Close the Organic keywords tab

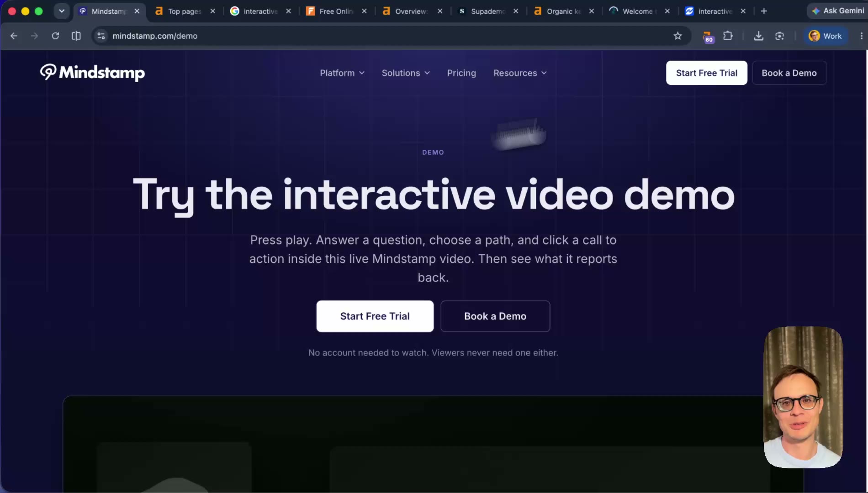[x=592, y=11]
